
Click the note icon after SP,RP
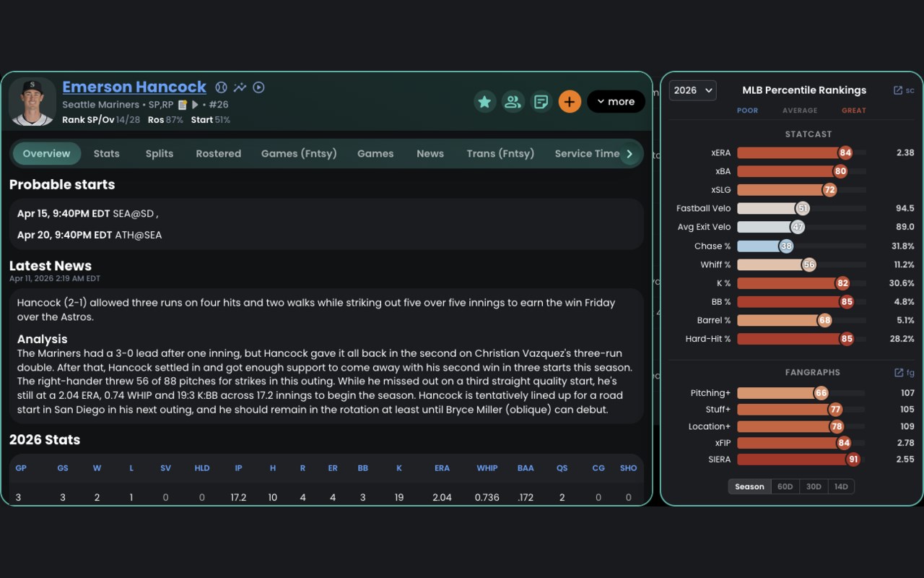pyautogui.click(x=183, y=105)
